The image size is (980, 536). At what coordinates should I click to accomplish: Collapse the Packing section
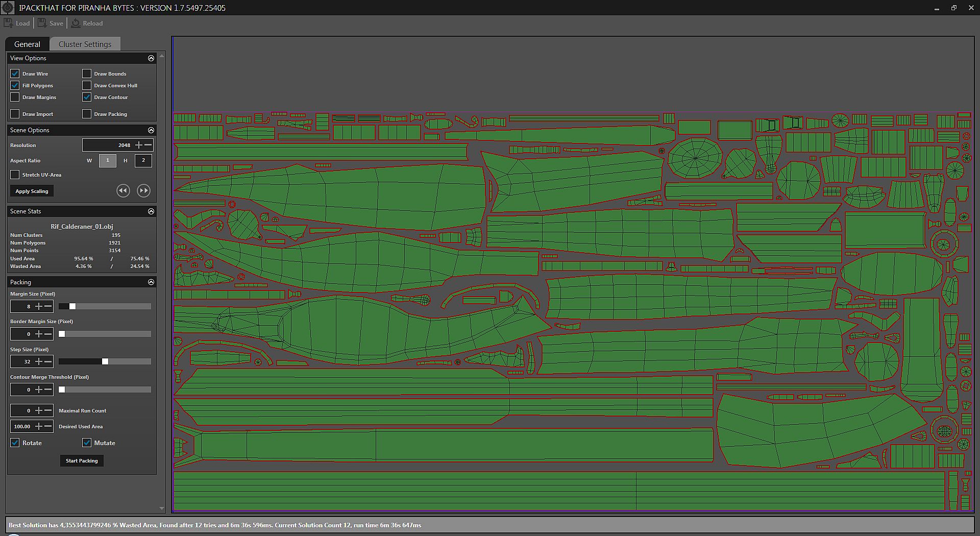click(x=151, y=282)
